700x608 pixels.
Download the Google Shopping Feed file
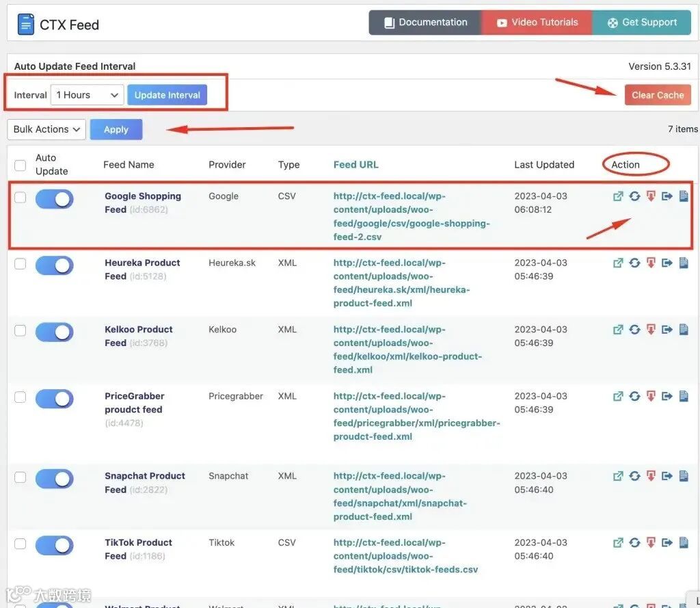(651, 196)
